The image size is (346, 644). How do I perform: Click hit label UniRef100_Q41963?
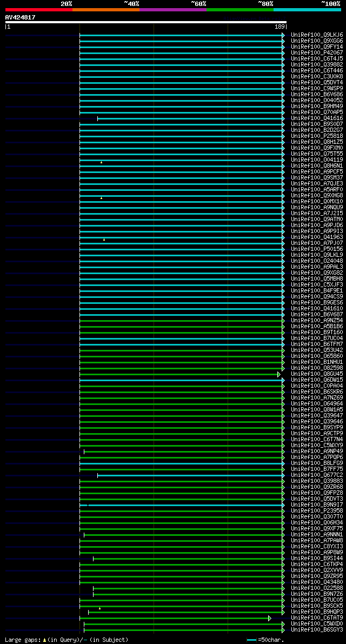click(317, 237)
